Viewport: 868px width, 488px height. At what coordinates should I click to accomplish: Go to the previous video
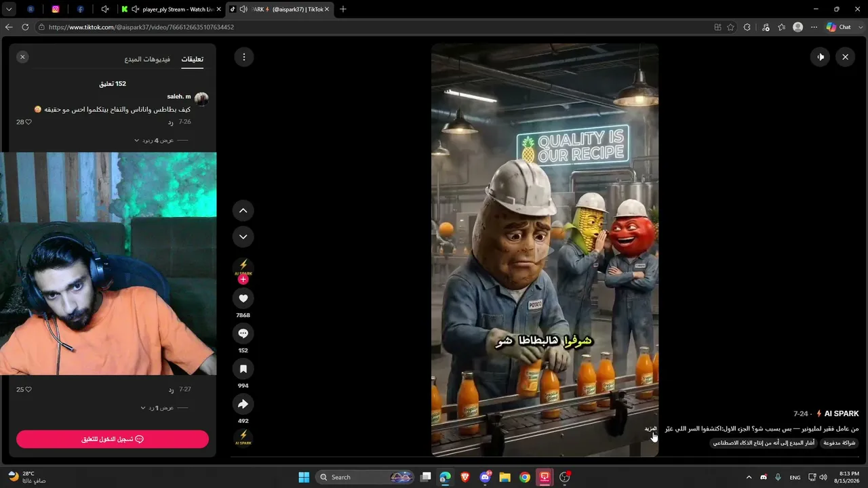pos(243,211)
